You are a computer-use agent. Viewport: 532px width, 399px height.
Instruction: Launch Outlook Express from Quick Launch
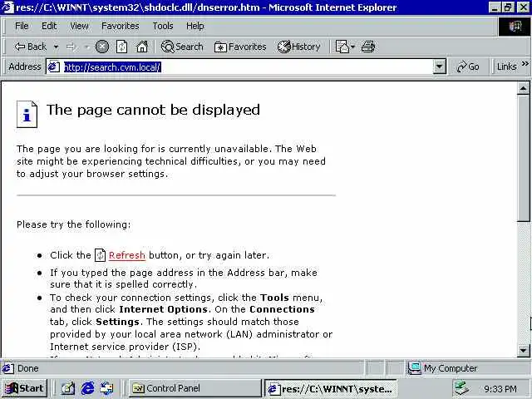107,388
